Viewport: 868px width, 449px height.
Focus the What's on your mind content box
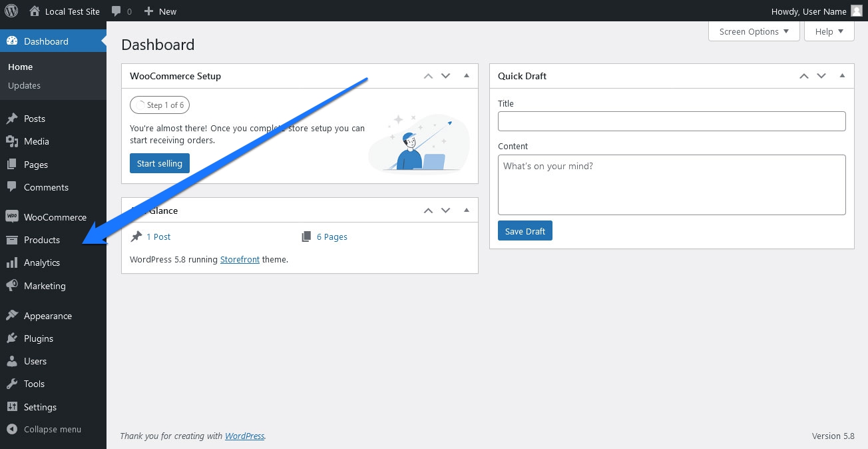[x=672, y=185]
